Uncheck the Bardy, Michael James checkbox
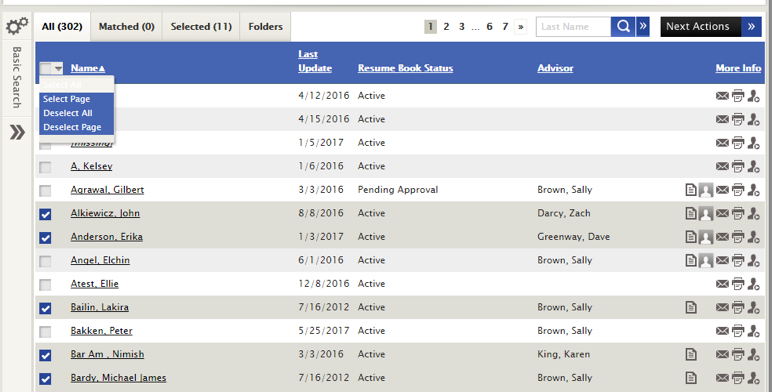The height and width of the screenshot is (392, 772). [x=45, y=379]
